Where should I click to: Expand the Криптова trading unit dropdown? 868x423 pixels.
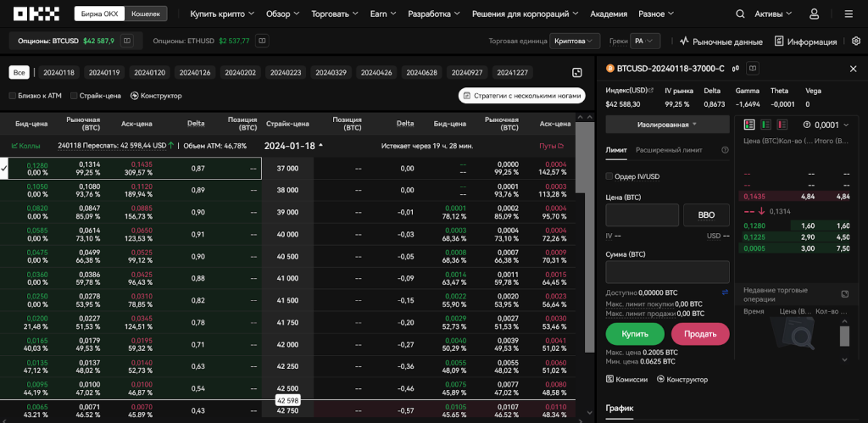pyautogui.click(x=576, y=41)
